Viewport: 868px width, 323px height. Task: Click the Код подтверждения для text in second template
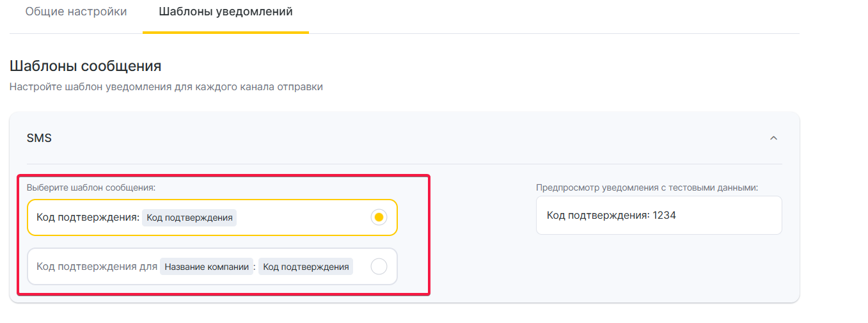tap(96, 267)
